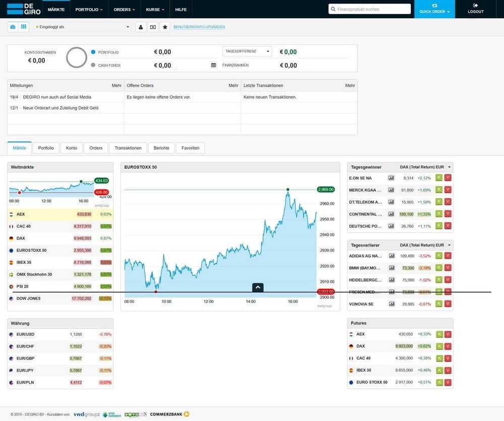Click the search magnifier icon
The image size is (504, 421).
333,9
